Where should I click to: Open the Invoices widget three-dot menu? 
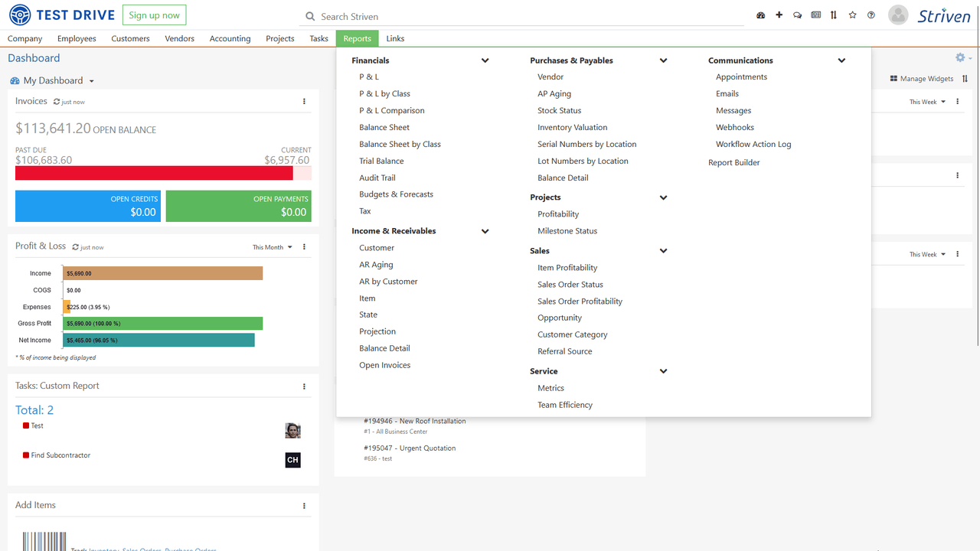304,102
